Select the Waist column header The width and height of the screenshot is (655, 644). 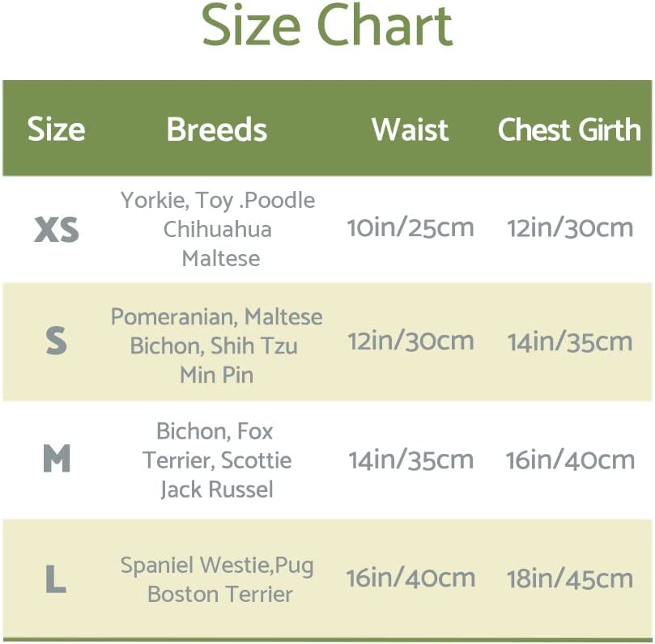click(410, 129)
